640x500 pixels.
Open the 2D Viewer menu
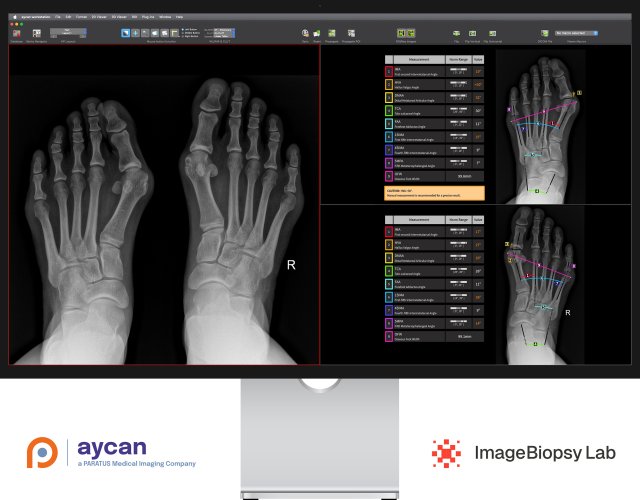pos(99,17)
